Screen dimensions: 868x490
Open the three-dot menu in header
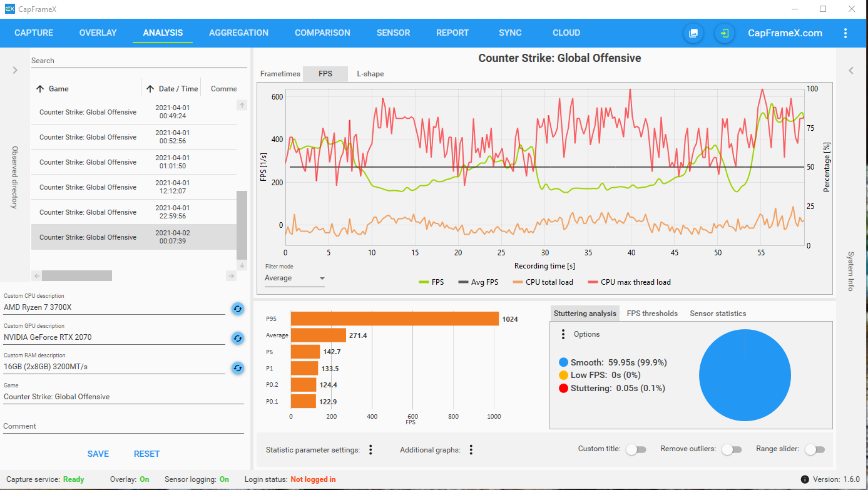click(845, 33)
